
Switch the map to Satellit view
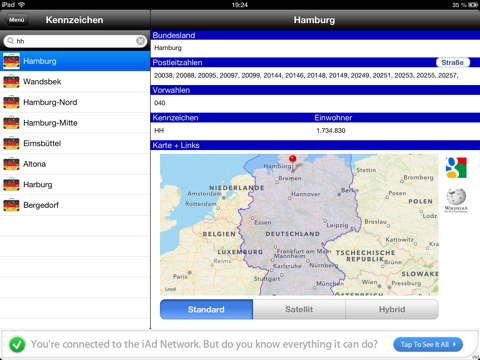299,309
